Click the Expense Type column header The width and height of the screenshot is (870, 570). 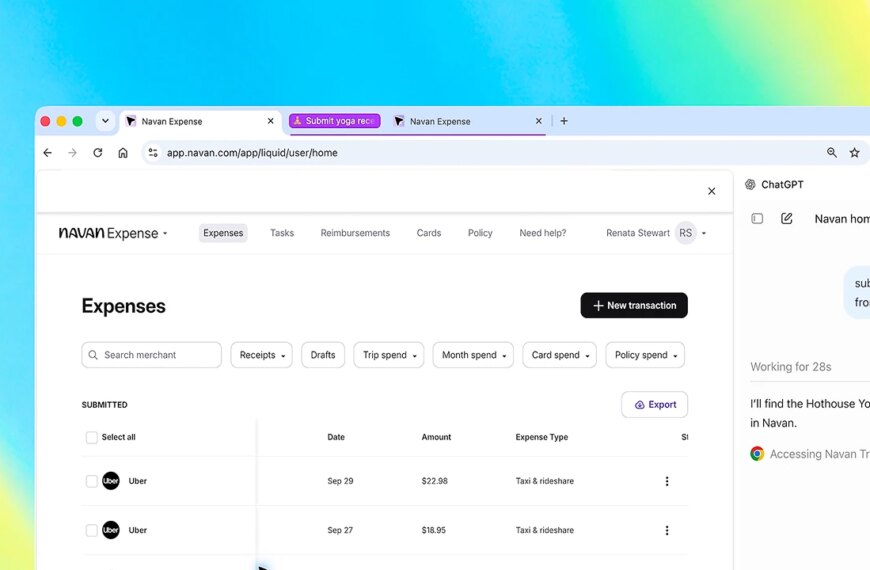pyautogui.click(x=542, y=437)
